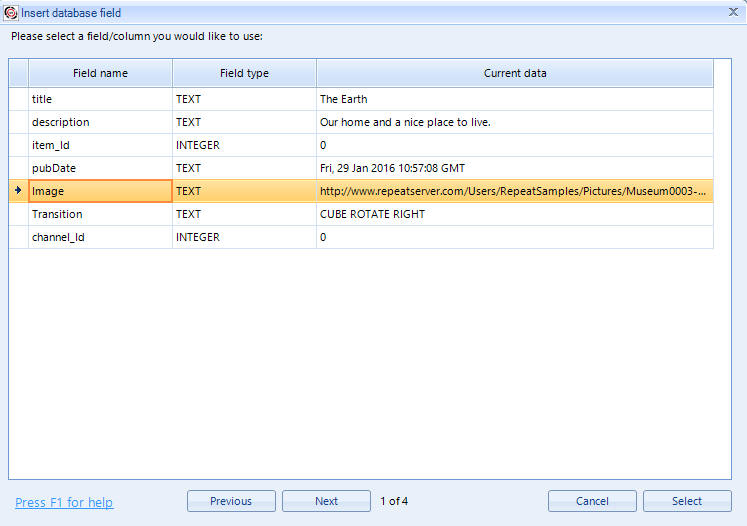Select the title field row
The width and height of the screenshot is (747, 526).
(x=361, y=99)
